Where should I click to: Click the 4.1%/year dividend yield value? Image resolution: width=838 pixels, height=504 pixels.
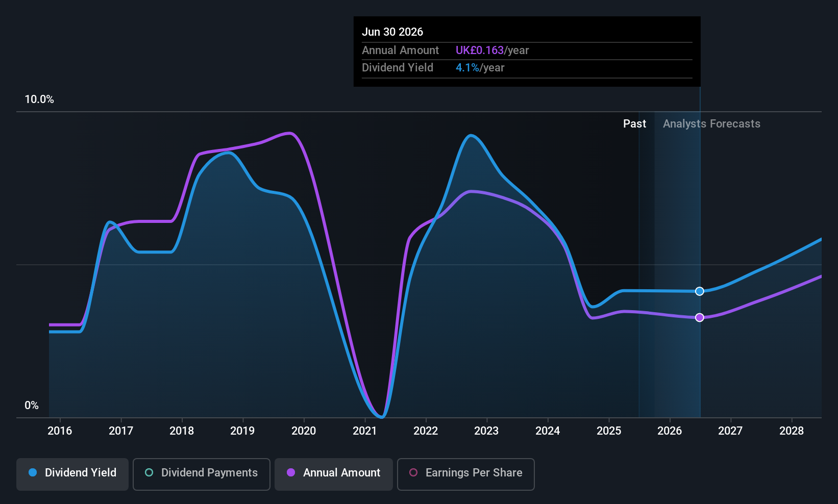(x=480, y=68)
